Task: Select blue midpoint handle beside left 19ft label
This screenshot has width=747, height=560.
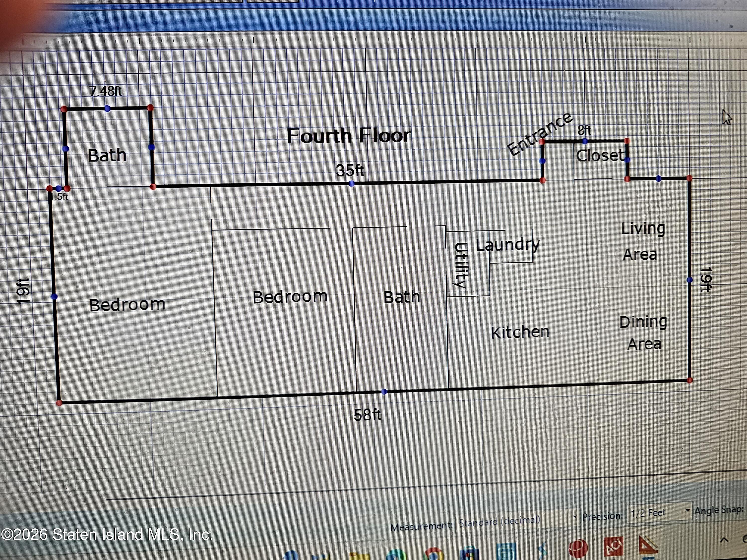Action: click(x=54, y=296)
